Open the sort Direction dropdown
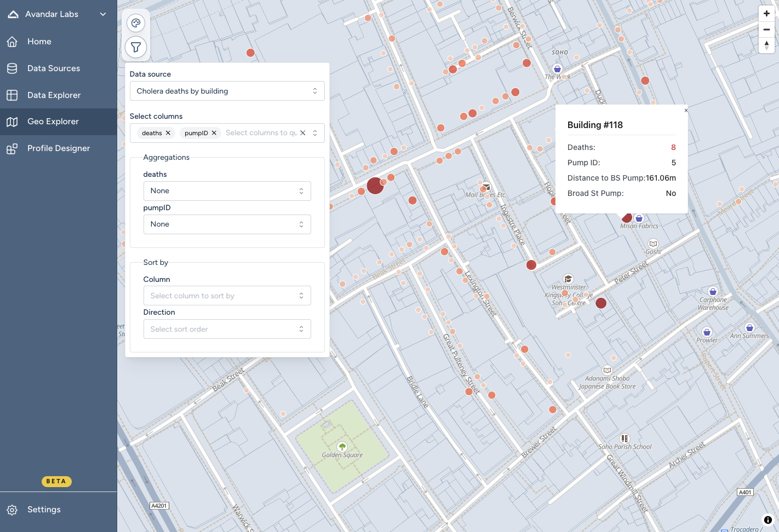Image resolution: width=779 pixels, height=532 pixels. tap(227, 329)
